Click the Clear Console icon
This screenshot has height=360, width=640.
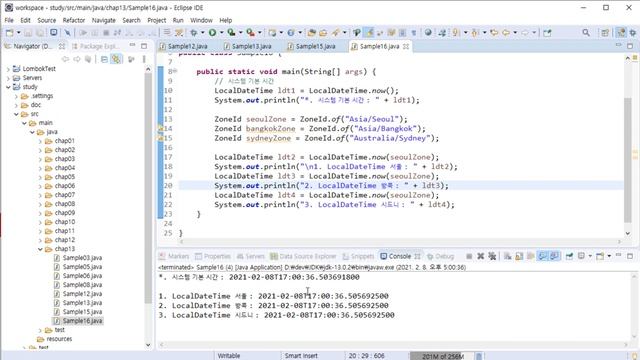(x=508, y=256)
